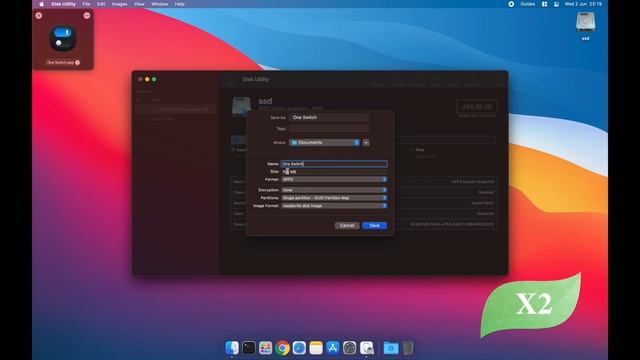
Task: Click the Documents folder icon in Where popup
Action: pyautogui.click(x=294, y=142)
